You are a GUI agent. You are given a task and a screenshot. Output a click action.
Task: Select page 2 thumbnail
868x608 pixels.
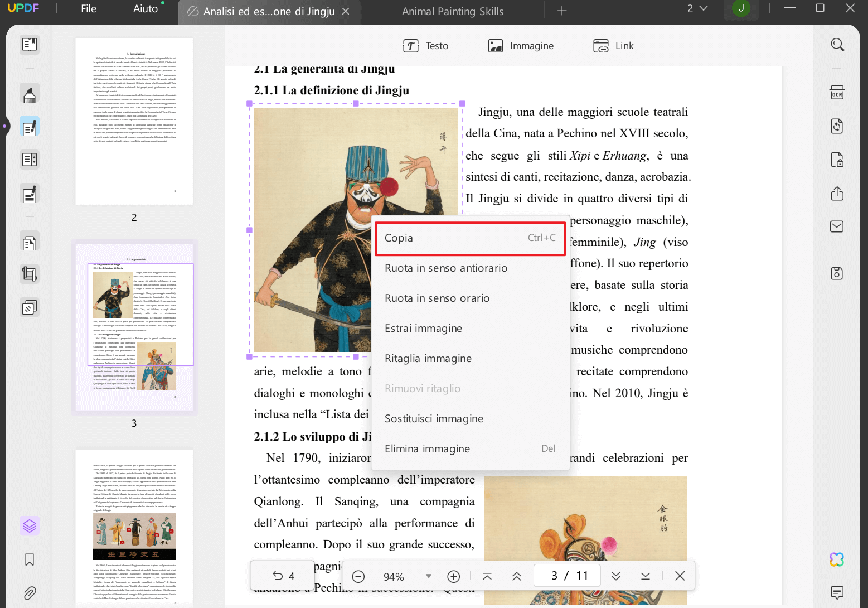pyautogui.click(x=134, y=122)
